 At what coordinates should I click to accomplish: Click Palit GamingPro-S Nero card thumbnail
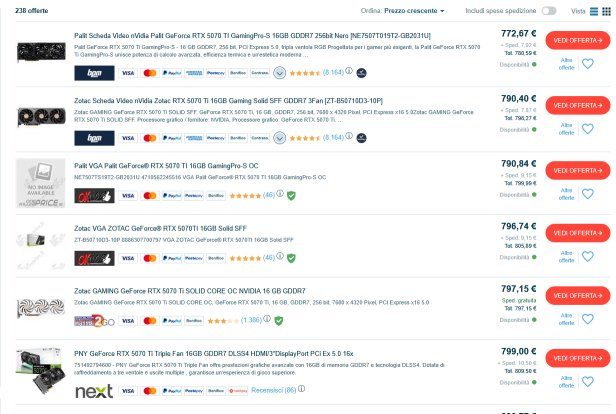(x=41, y=52)
